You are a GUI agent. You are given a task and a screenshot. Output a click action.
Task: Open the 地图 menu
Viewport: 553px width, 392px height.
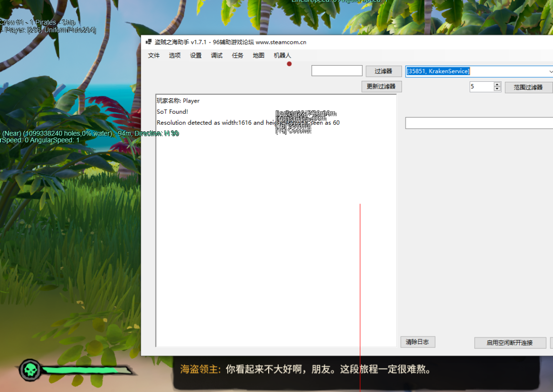coord(259,56)
